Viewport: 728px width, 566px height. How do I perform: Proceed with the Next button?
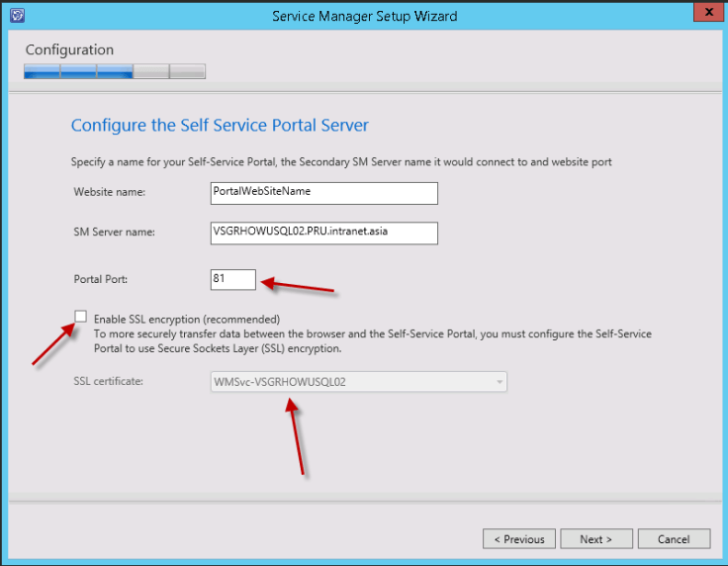595,539
